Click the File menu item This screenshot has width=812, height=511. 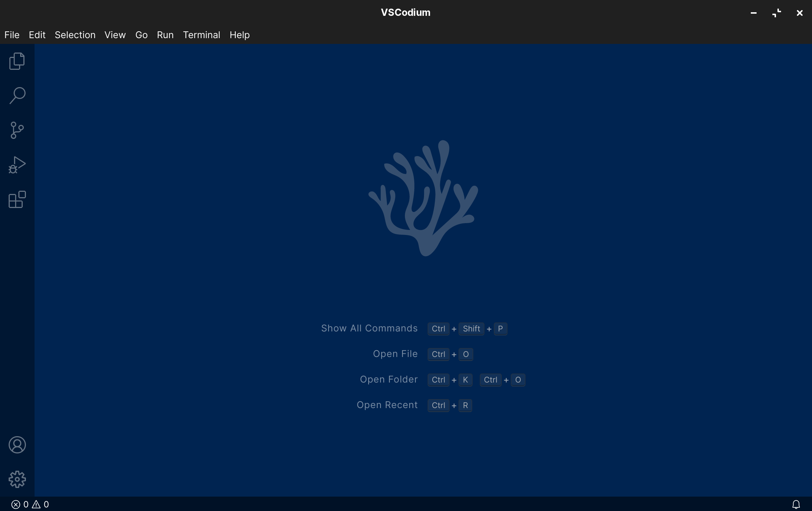click(12, 35)
